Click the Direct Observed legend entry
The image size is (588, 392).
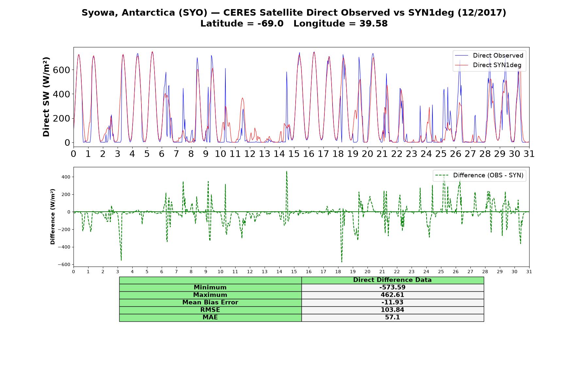[x=489, y=56]
